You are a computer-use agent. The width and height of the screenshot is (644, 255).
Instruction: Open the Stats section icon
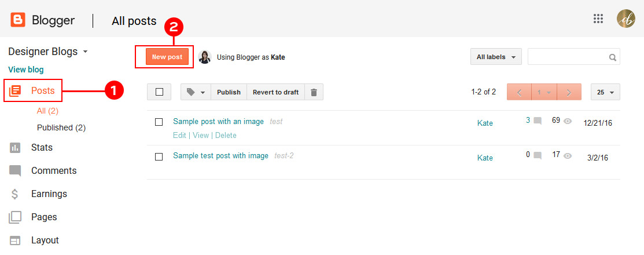pyautogui.click(x=15, y=148)
